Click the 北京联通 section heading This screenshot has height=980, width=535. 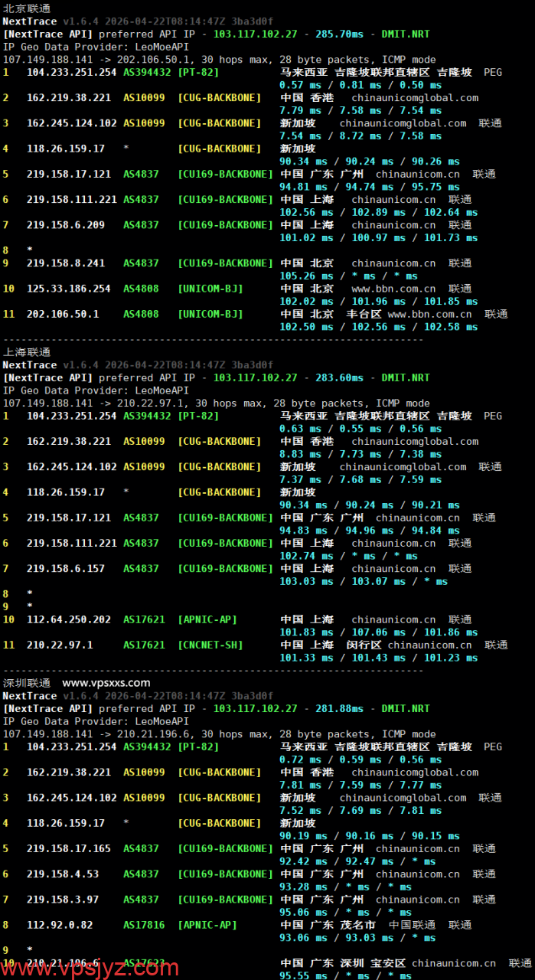pos(27,8)
